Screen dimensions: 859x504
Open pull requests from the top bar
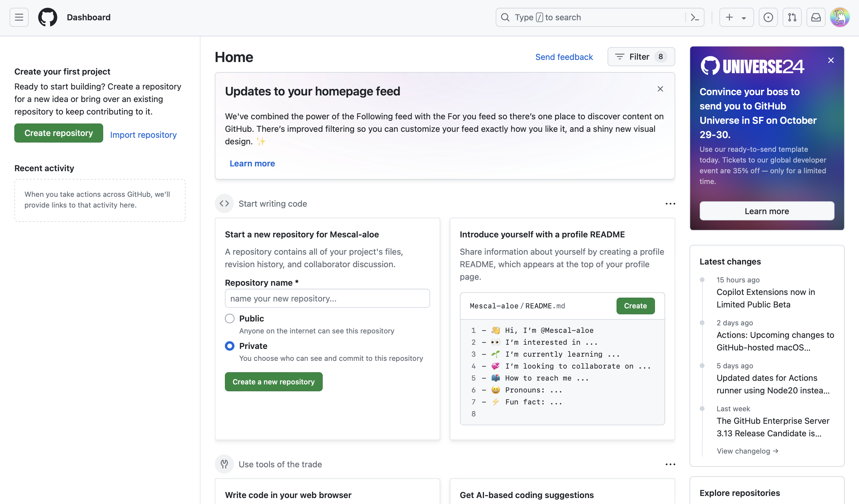(x=792, y=17)
